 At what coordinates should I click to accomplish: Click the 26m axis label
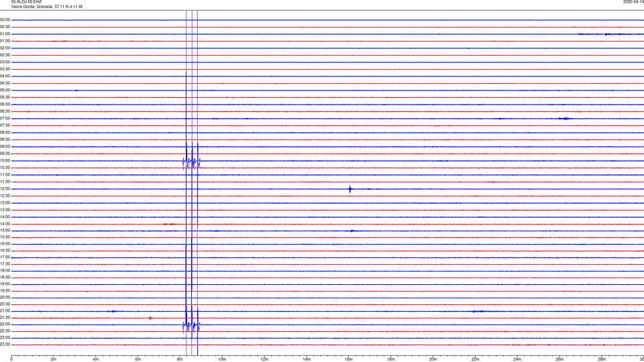click(x=559, y=359)
